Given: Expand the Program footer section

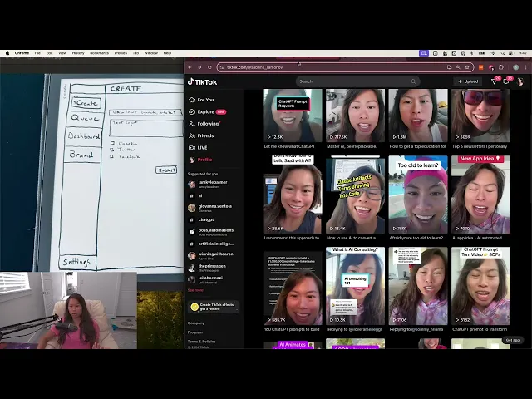Looking at the screenshot, I should (195, 332).
